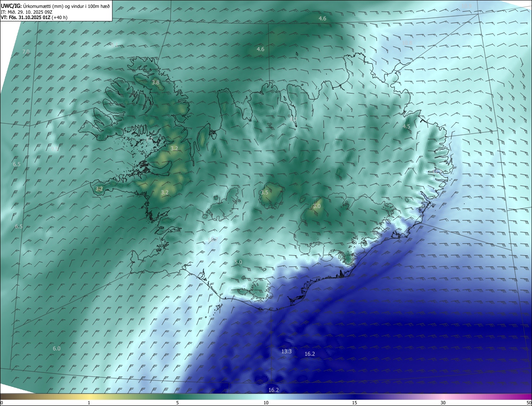532x406 pixels.
Task: Click the title line 'Úrkomumætti (mm) og vindur i 100m hæð'
Action: coord(66,6)
